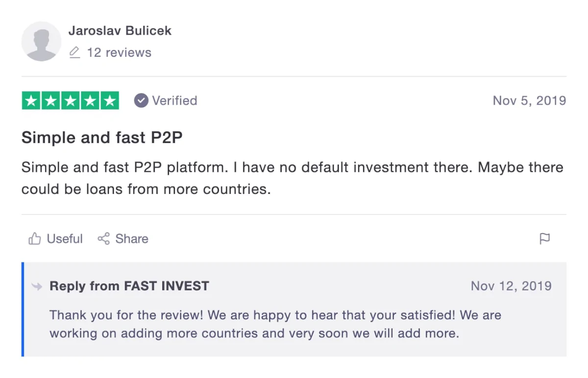Image resolution: width=588 pixels, height=378 pixels.
Task: Open the 12 reviews link
Action: coord(119,52)
